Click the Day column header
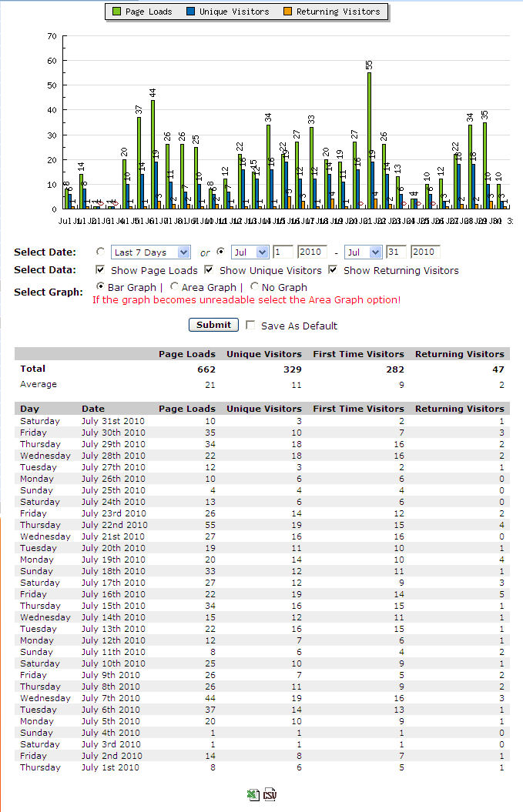Image resolution: width=523 pixels, height=812 pixels. [29, 409]
